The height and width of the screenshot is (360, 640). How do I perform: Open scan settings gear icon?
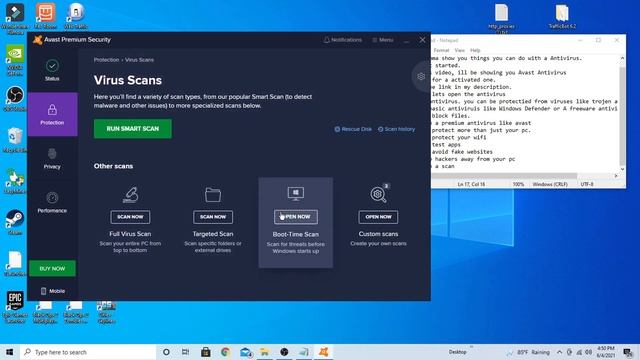pos(421,76)
